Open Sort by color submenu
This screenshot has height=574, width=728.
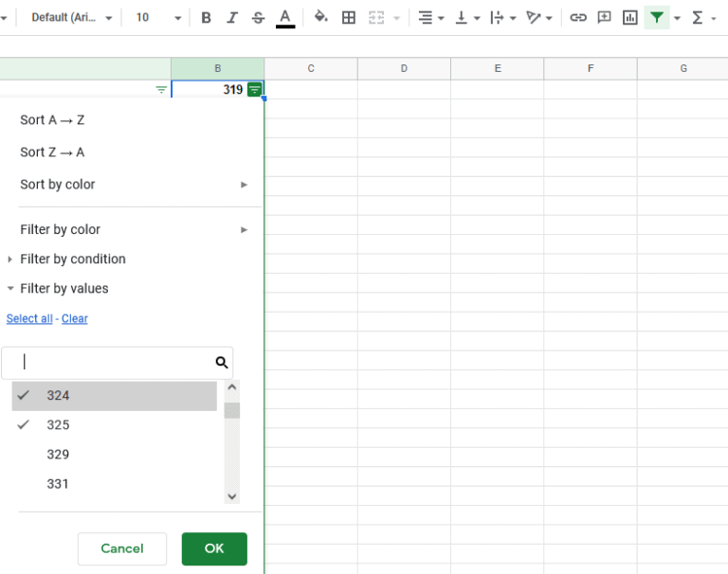[58, 185]
